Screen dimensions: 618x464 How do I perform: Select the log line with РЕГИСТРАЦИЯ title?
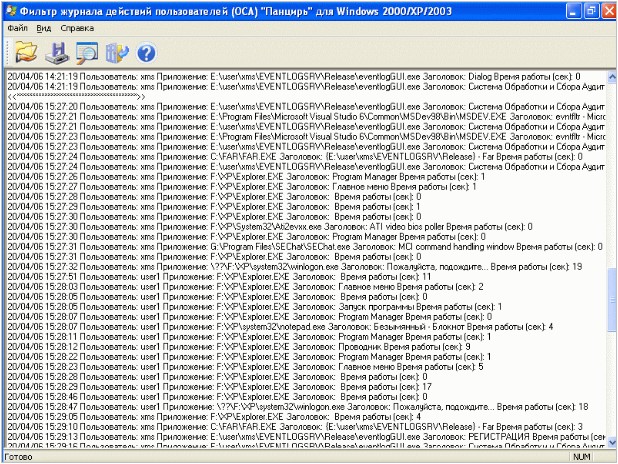300,436
